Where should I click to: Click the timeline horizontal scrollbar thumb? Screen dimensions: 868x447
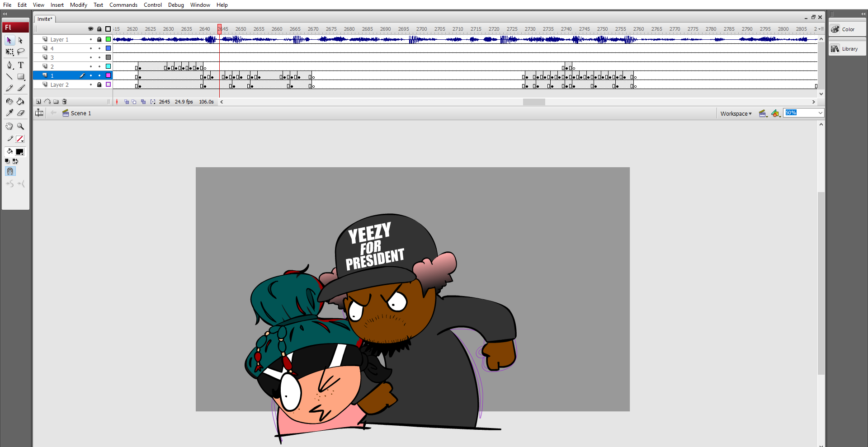(534, 102)
